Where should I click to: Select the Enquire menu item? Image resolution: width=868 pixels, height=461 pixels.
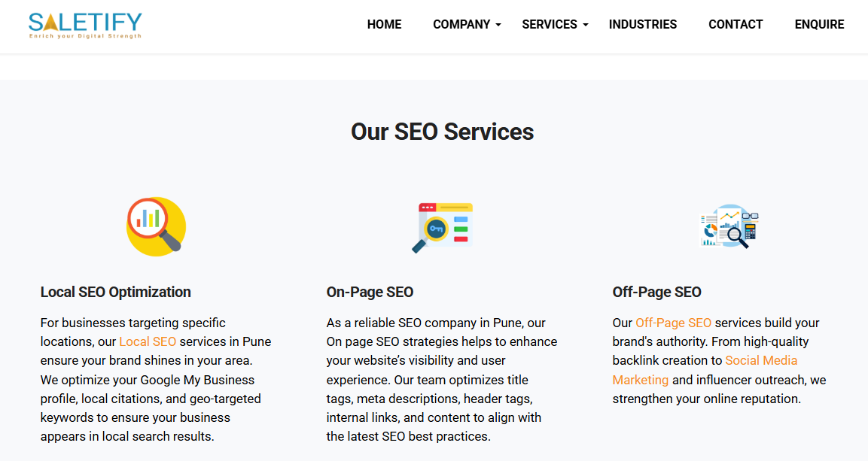click(x=819, y=24)
